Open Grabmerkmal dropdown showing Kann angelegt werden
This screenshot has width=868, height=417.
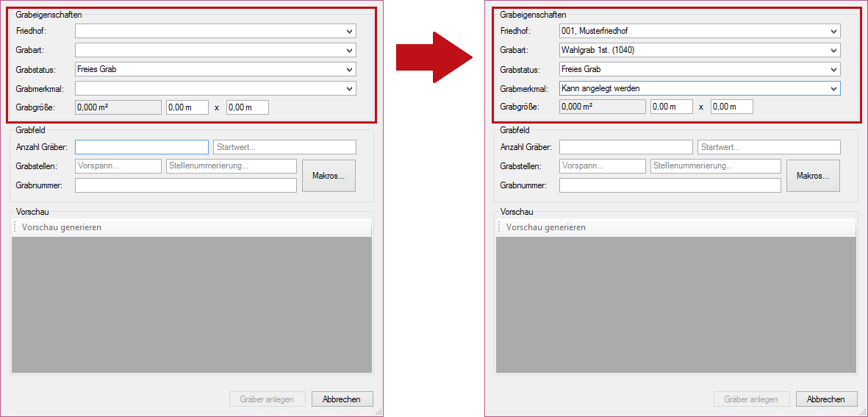[x=699, y=88]
